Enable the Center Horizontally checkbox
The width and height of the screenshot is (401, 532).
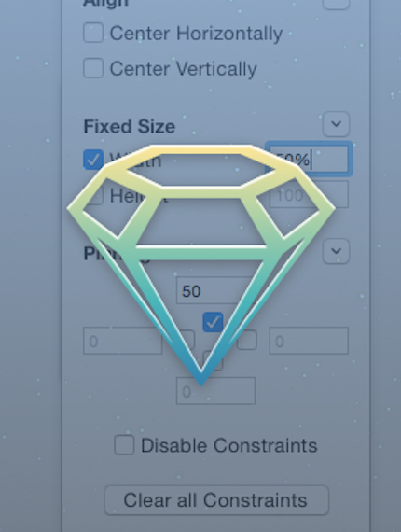[93, 33]
